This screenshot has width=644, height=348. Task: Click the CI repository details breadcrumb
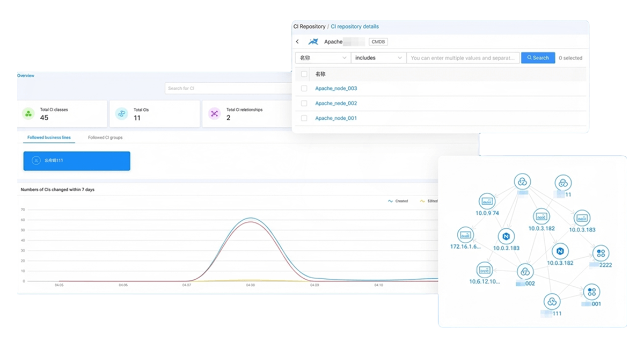[x=355, y=26]
